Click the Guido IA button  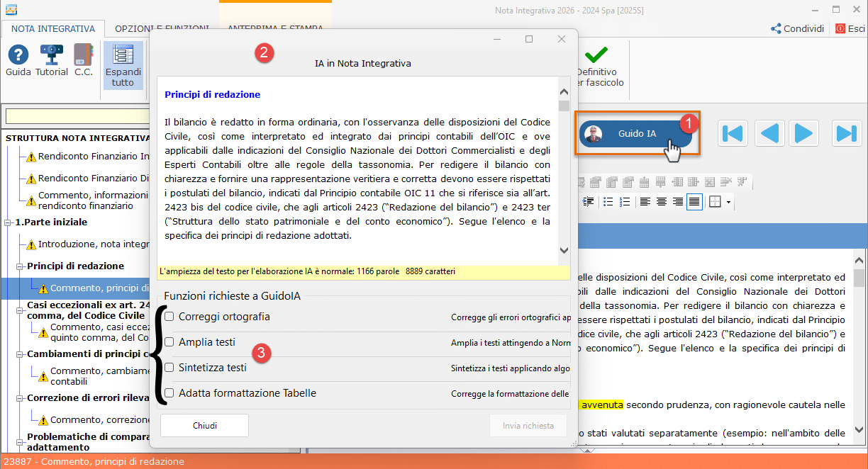click(635, 133)
